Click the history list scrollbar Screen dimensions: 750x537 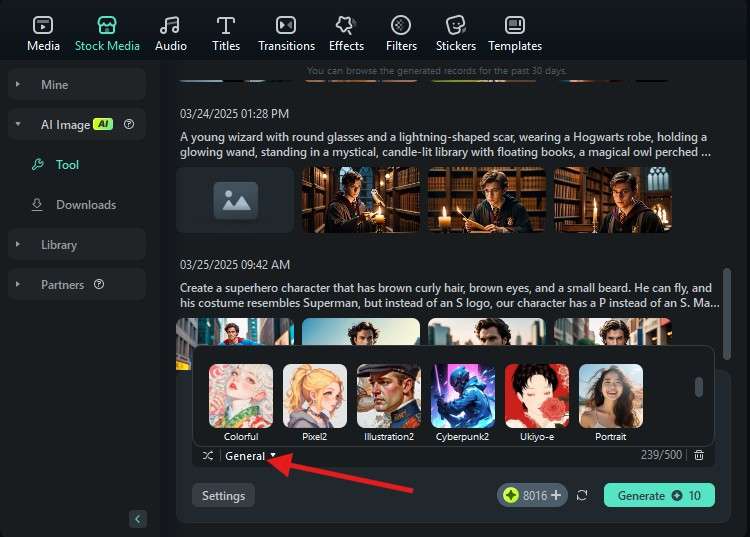pyautogui.click(x=727, y=314)
